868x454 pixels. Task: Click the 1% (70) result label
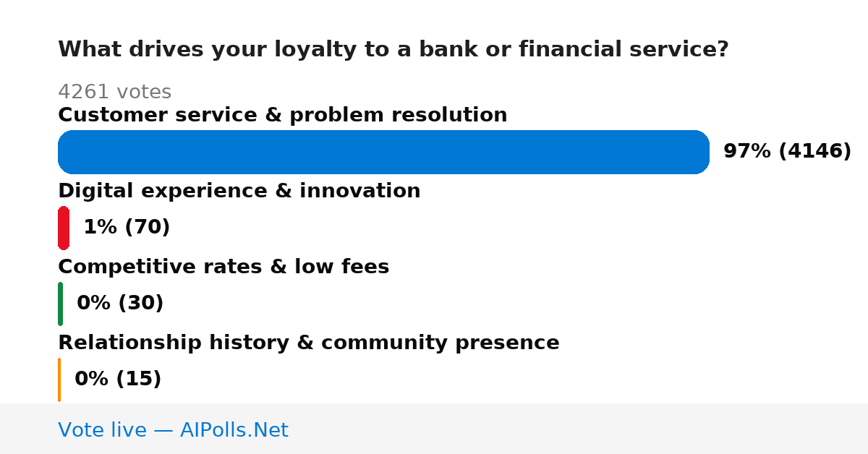[x=127, y=228]
